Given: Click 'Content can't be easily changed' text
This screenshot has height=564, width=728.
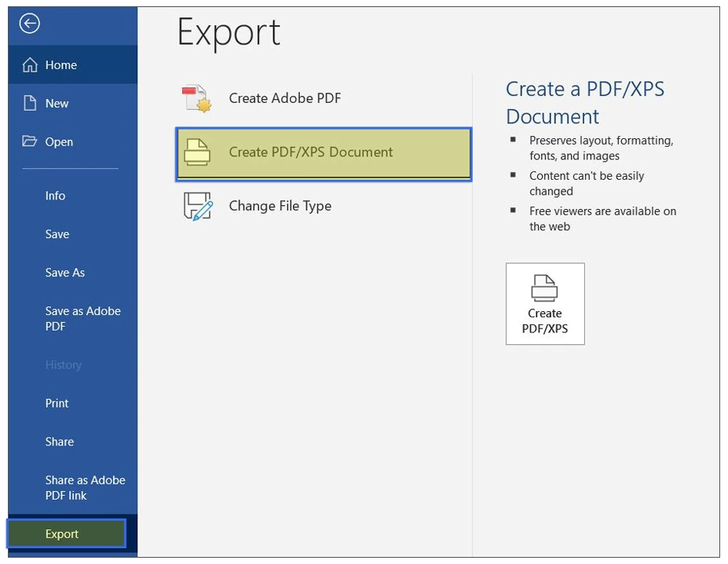Looking at the screenshot, I should 587,184.
